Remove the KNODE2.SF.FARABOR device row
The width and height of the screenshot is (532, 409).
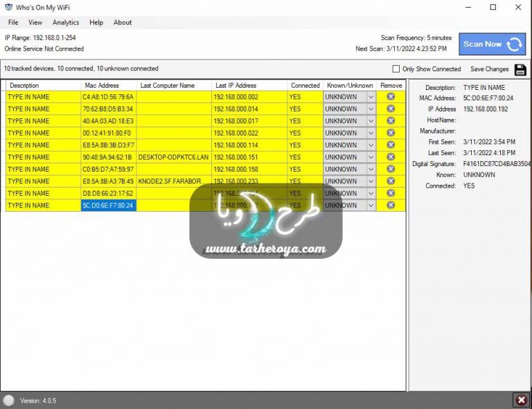pyautogui.click(x=391, y=181)
